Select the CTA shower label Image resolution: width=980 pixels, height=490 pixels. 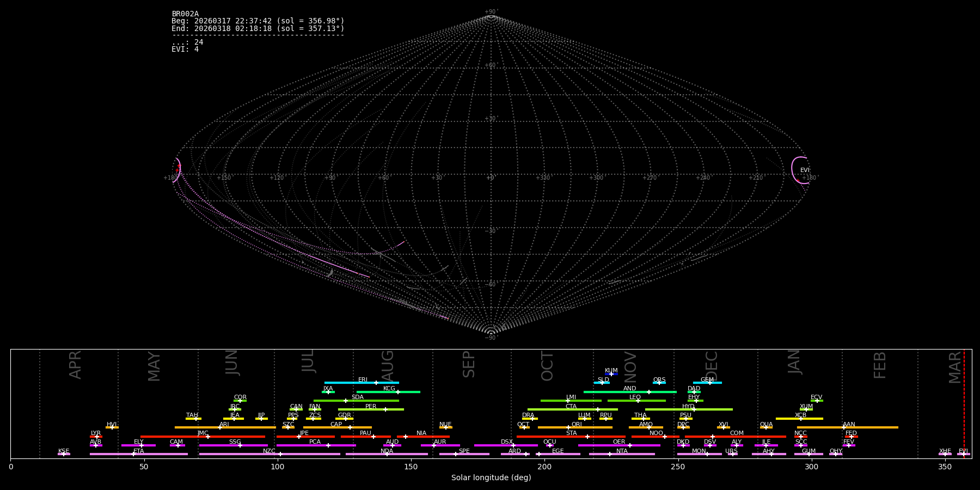pyautogui.click(x=571, y=406)
